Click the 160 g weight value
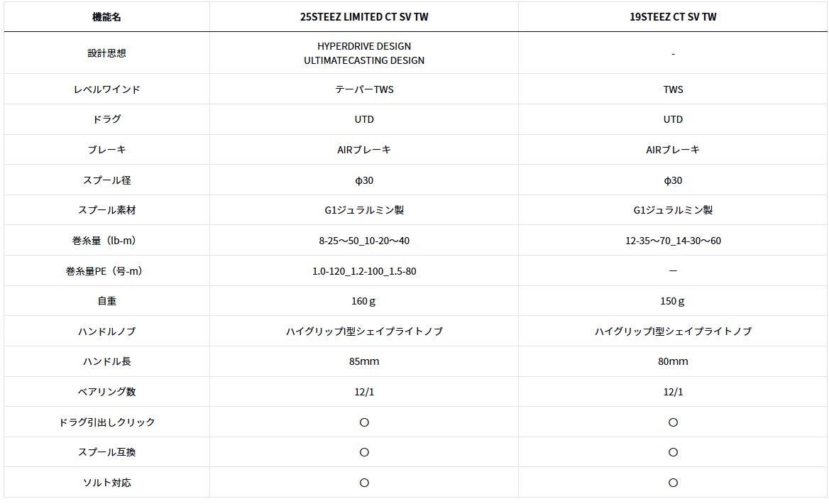The height and width of the screenshot is (504, 829). point(363,301)
